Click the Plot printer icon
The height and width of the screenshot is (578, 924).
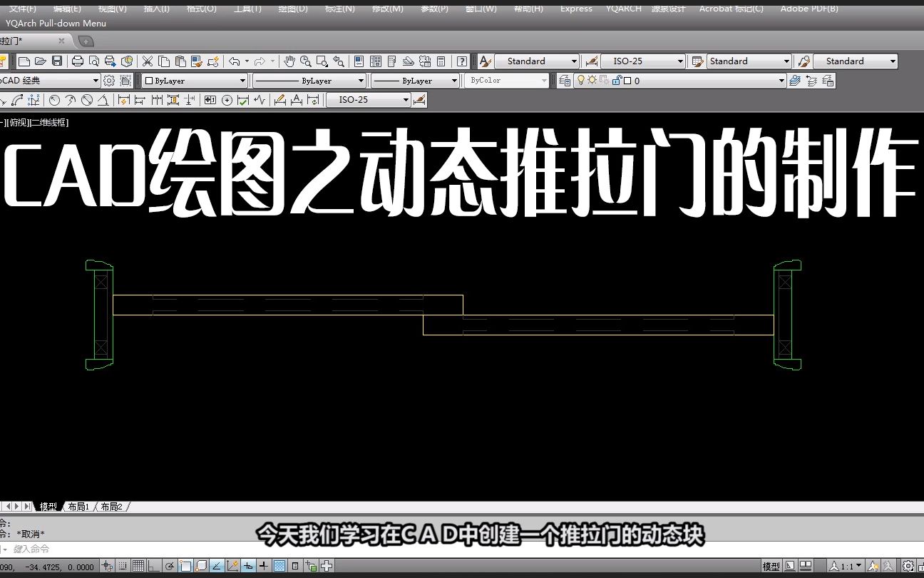click(78, 61)
